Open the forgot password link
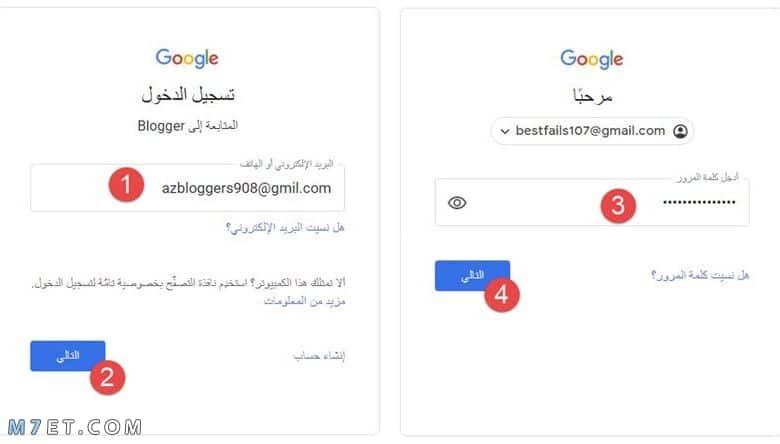 point(700,275)
